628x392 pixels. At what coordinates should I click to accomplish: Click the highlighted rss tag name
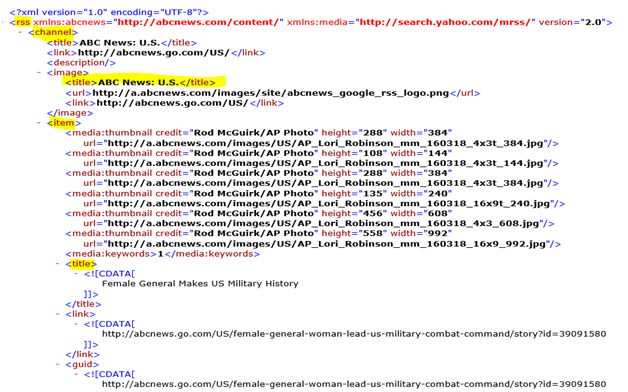point(23,22)
